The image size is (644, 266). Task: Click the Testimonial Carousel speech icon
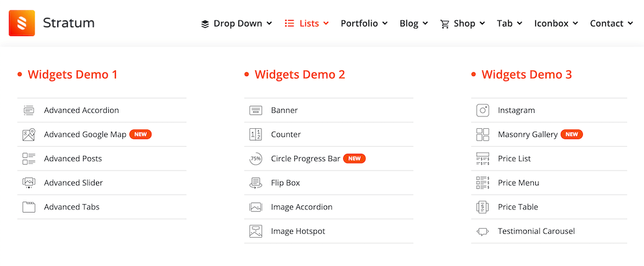pyautogui.click(x=482, y=231)
